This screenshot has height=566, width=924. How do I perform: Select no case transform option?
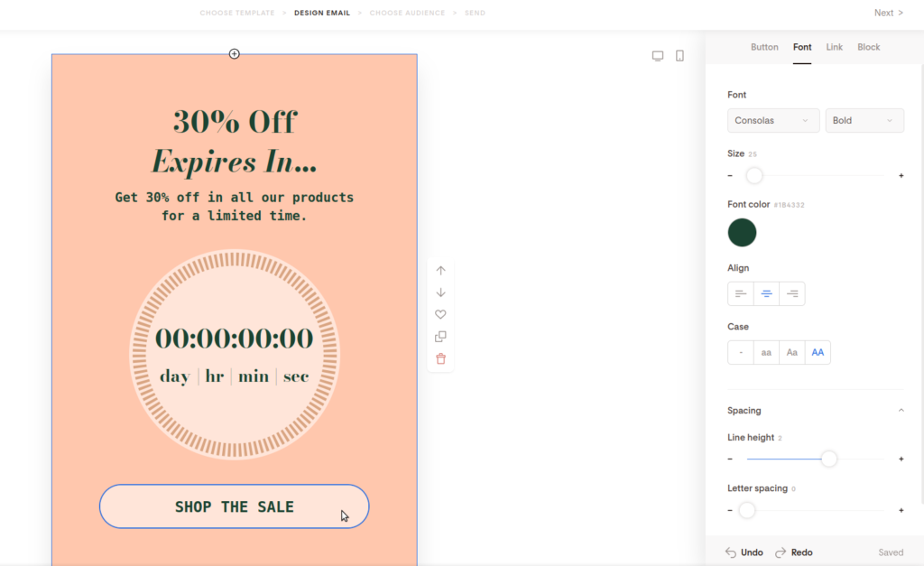741,353
